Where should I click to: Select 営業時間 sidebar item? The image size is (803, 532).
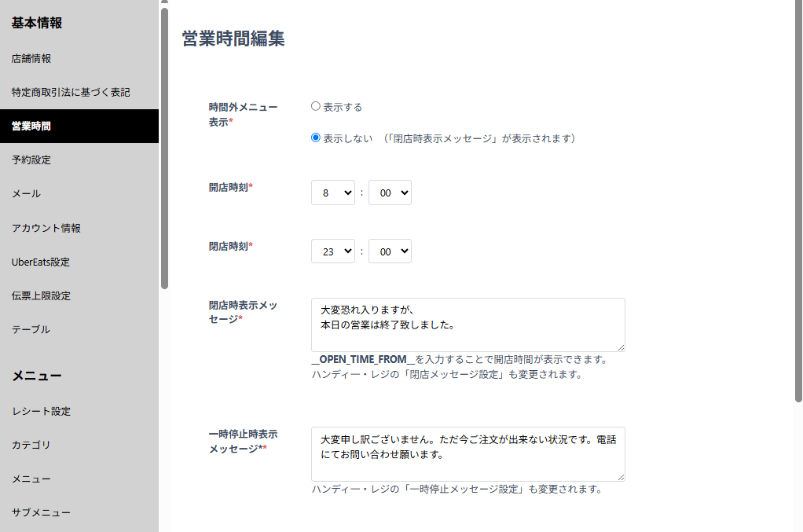coord(31,126)
